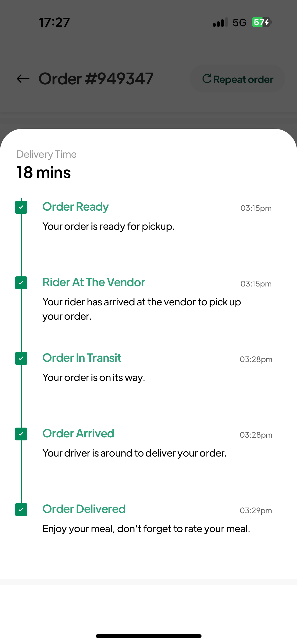The image size is (297, 644).
Task: Click the Order Delivered checkmark box
Action: [21, 510]
